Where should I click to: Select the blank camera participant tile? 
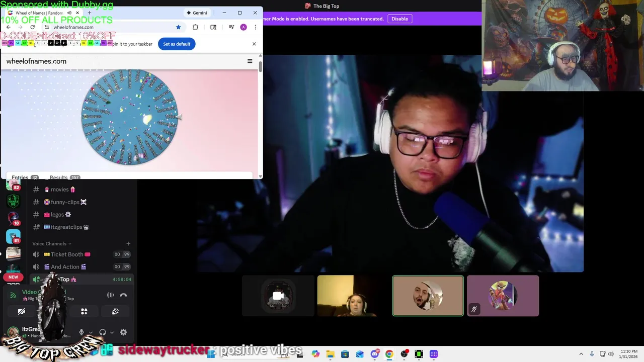pos(278,296)
